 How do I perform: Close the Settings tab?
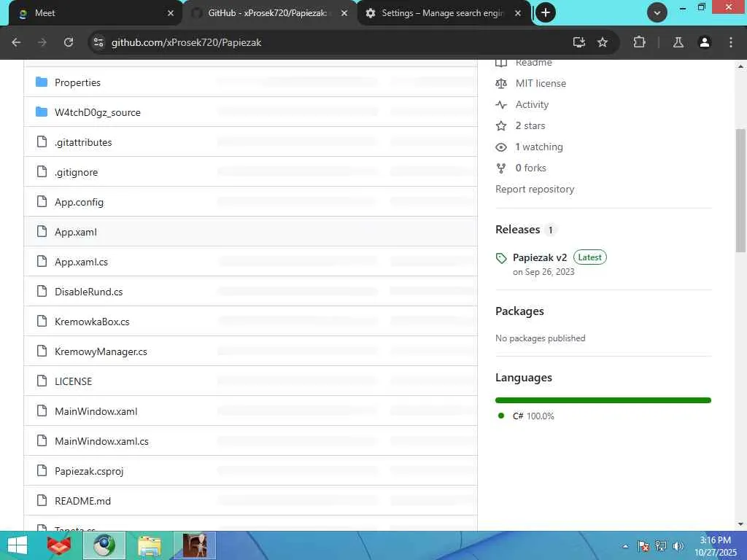point(518,13)
